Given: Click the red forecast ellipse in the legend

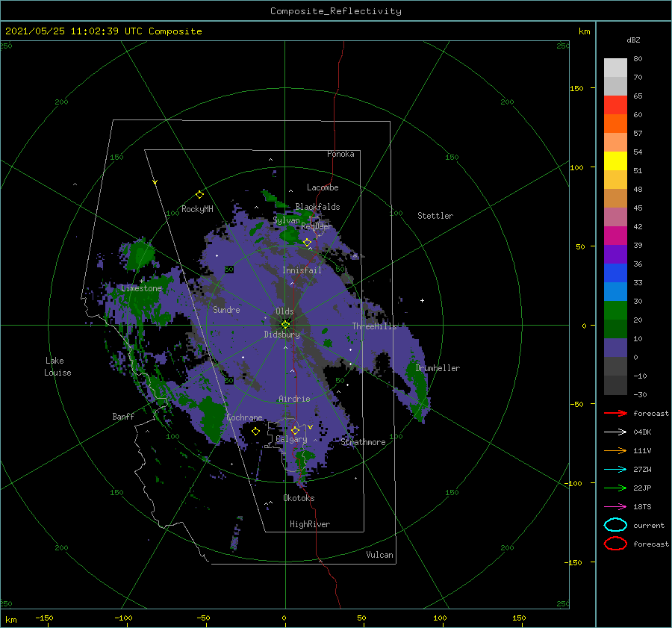Looking at the screenshot, I should (615, 544).
